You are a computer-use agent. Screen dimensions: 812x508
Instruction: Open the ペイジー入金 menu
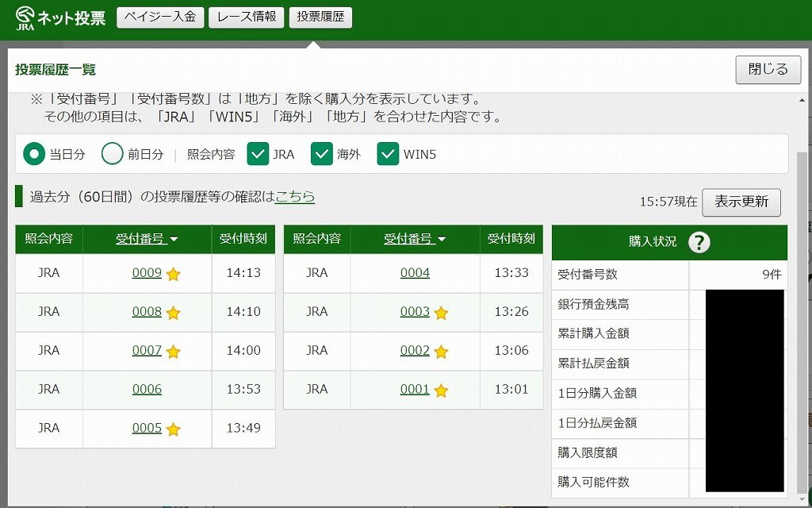pyautogui.click(x=160, y=17)
